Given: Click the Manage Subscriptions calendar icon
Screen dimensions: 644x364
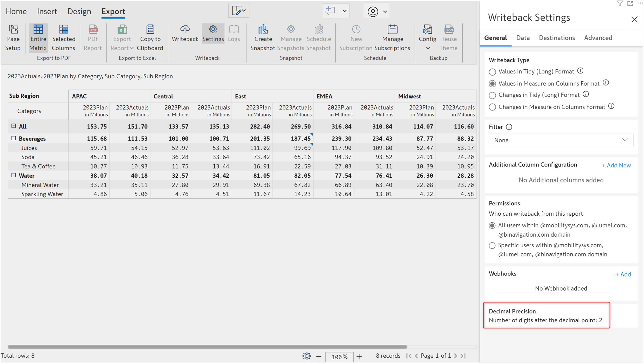Looking at the screenshot, I should tap(392, 29).
